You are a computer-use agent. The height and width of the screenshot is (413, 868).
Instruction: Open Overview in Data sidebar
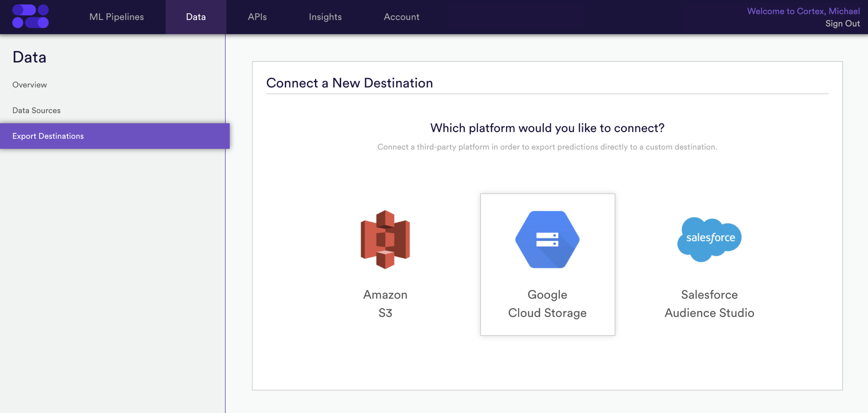(30, 85)
